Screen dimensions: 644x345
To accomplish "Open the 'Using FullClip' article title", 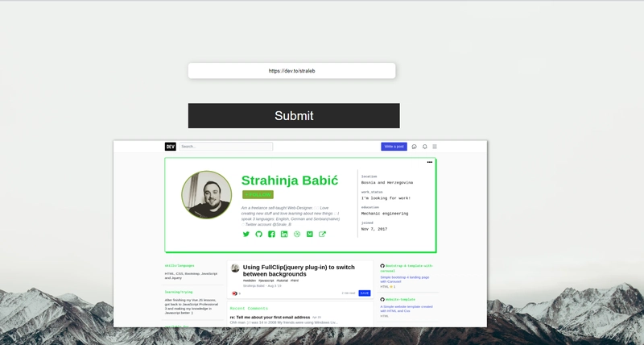I will pos(299,271).
